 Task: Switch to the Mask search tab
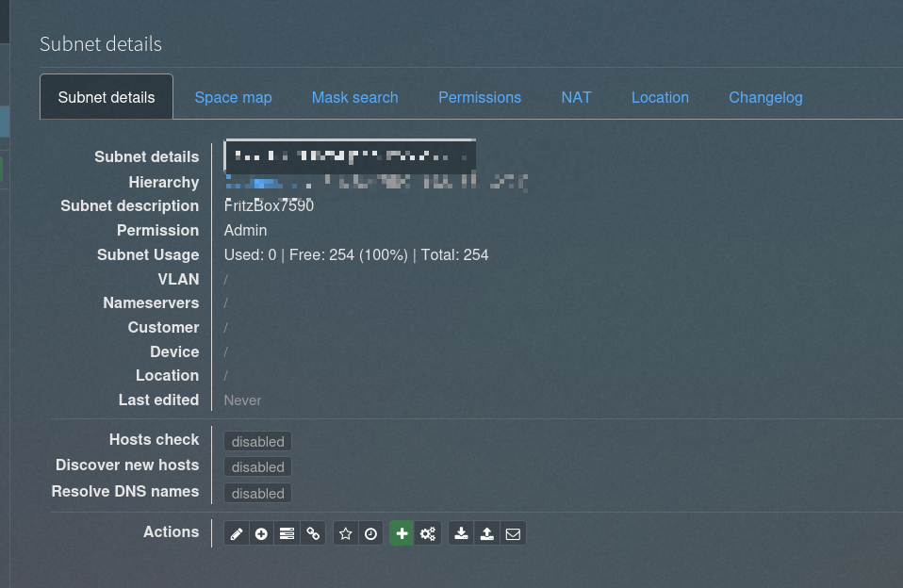354,97
